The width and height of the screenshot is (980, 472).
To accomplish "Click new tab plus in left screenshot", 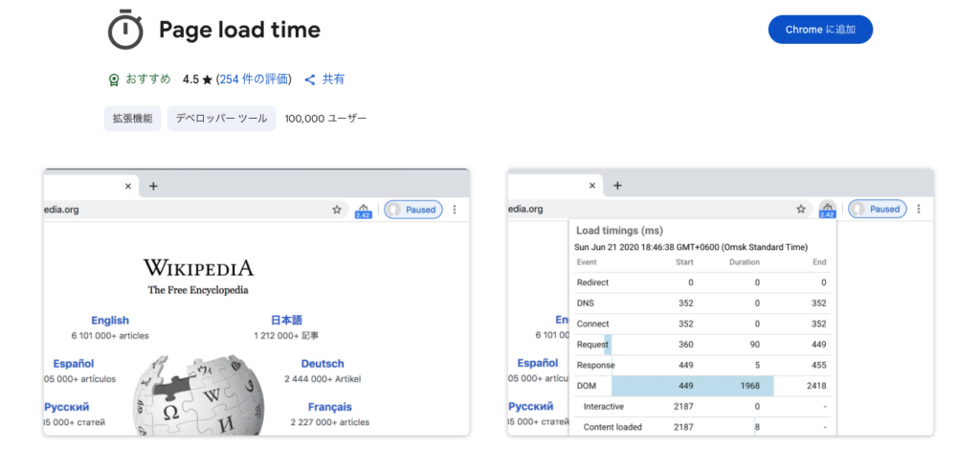I will [x=153, y=186].
